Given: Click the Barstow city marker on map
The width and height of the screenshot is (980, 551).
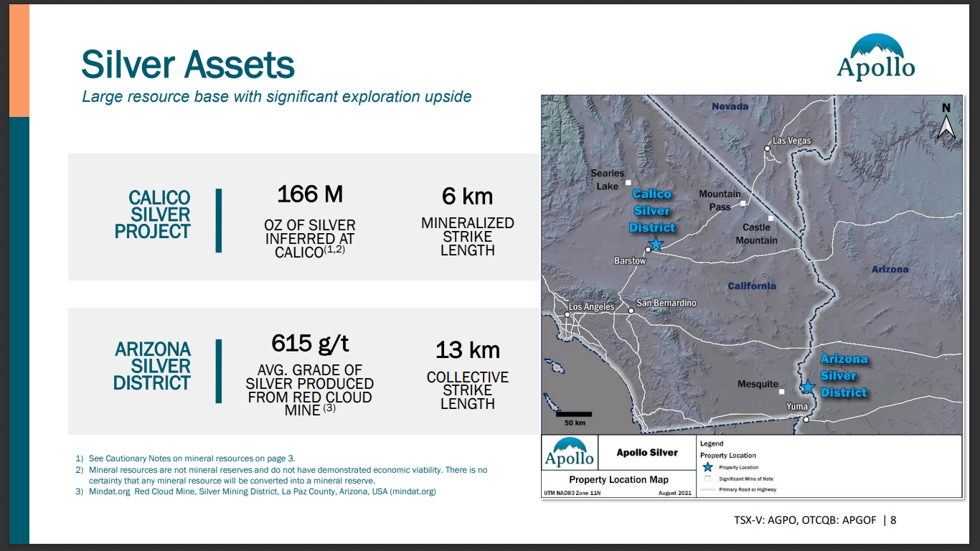Looking at the screenshot, I should point(647,250).
